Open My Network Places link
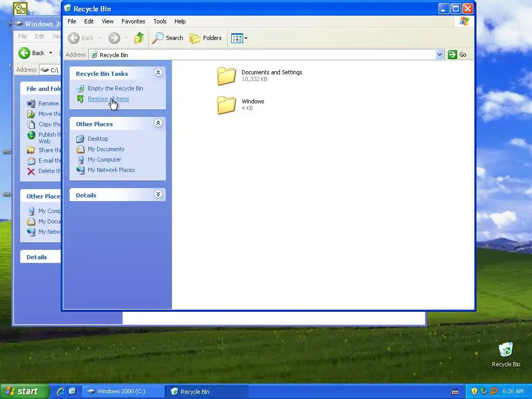The height and width of the screenshot is (399, 532). click(111, 170)
